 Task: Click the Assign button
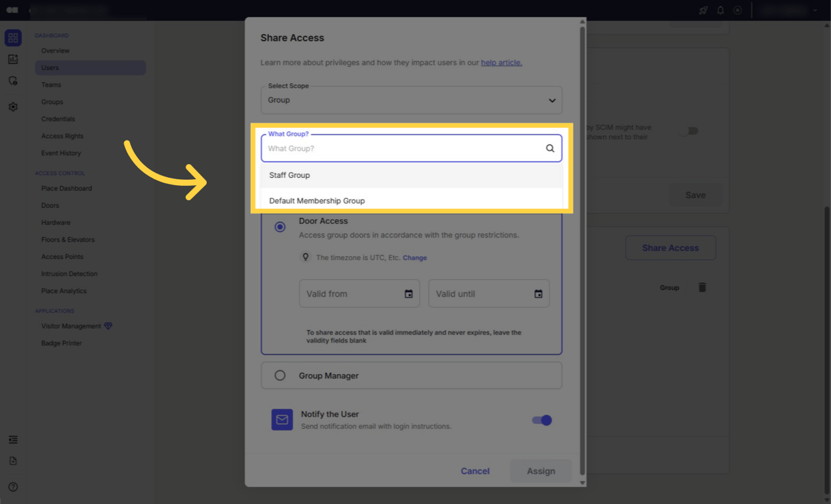tap(540, 471)
